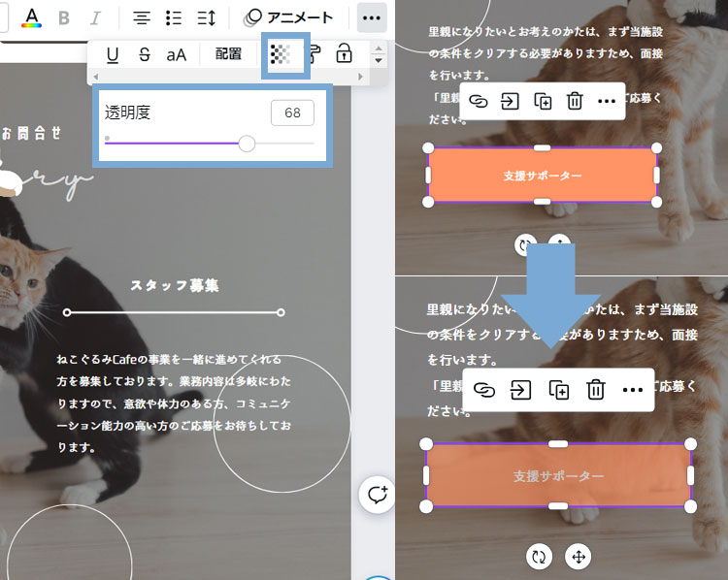
Task: Select the ねこぐるみCafe paragraph text
Action: 174,403
